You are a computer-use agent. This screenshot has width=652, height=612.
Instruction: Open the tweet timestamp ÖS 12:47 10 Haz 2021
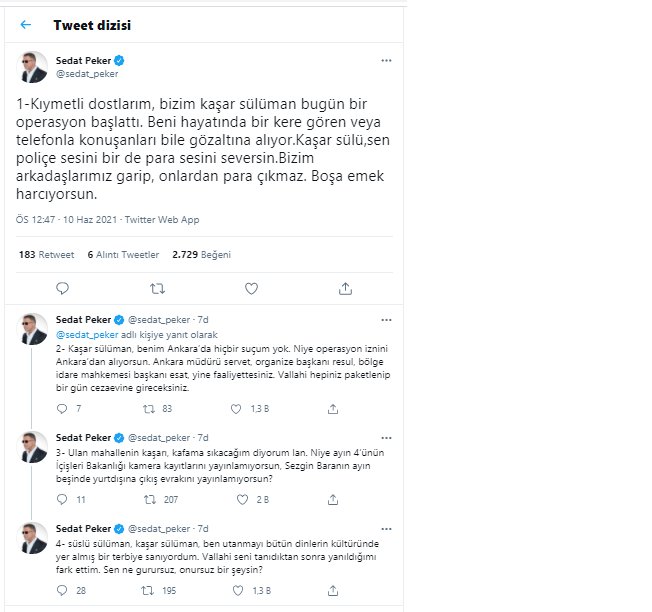click(x=67, y=220)
